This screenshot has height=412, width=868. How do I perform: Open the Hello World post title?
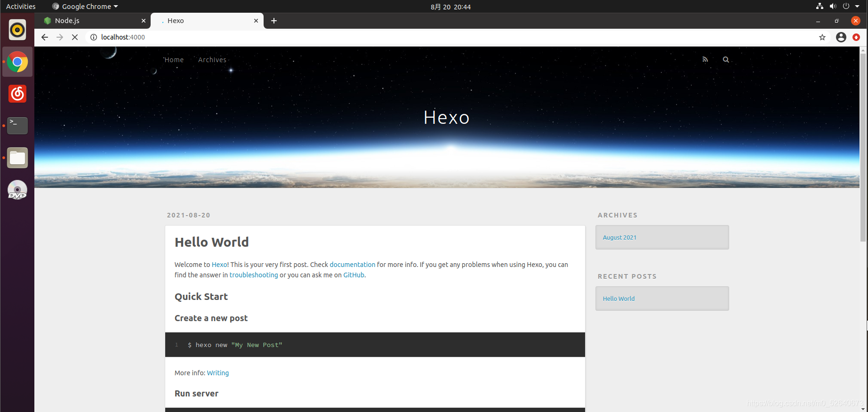tap(212, 242)
